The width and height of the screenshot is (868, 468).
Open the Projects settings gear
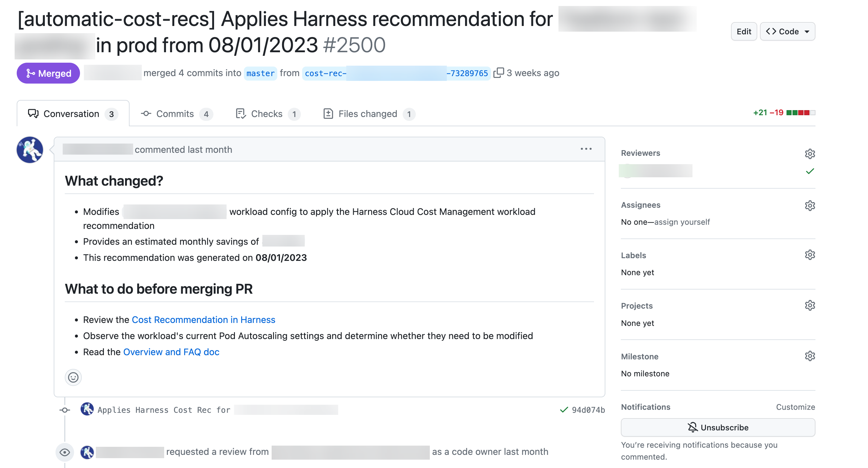click(810, 305)
